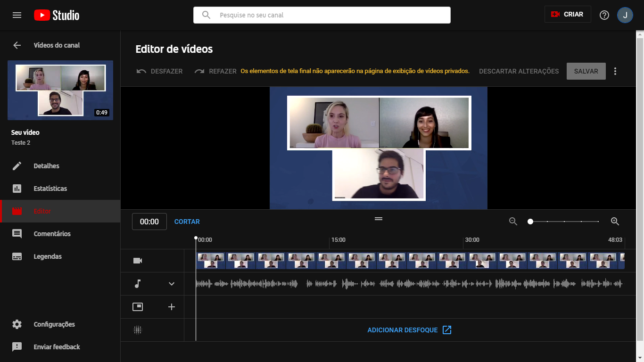Click the end screen track icon
Screen dimensions: 644x362
(x=138, y=306)
